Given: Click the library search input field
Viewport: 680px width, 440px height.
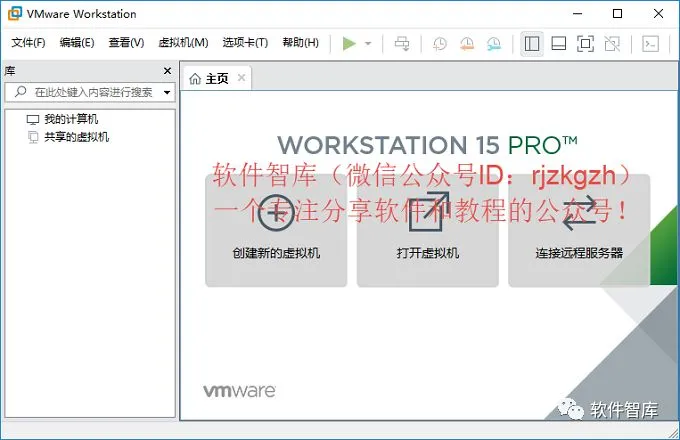Looking at the screenshot, I should coord(90,92).
